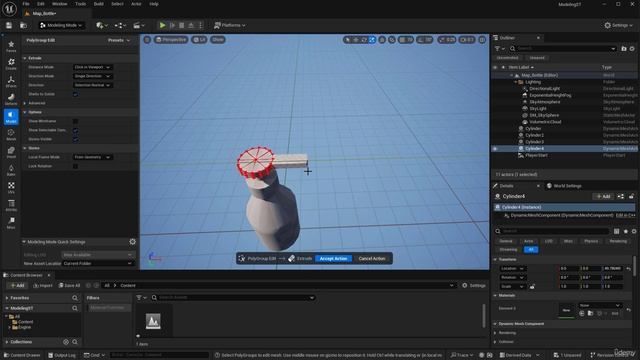
Task: Toggle the scale lock icon
Action: click(532, 287)
